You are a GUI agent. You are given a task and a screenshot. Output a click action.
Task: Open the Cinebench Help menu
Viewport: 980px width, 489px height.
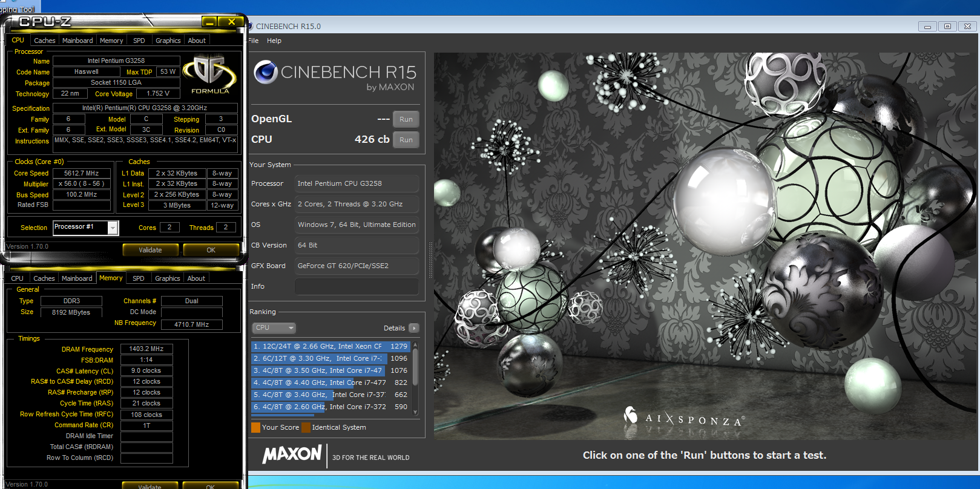pyautogui.click(x=274, y=41)
